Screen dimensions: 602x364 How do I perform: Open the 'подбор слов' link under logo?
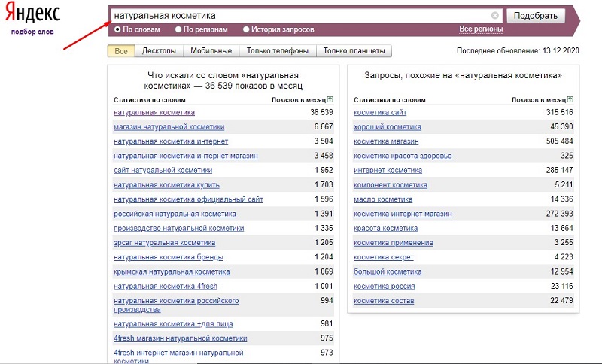point(32,32)
